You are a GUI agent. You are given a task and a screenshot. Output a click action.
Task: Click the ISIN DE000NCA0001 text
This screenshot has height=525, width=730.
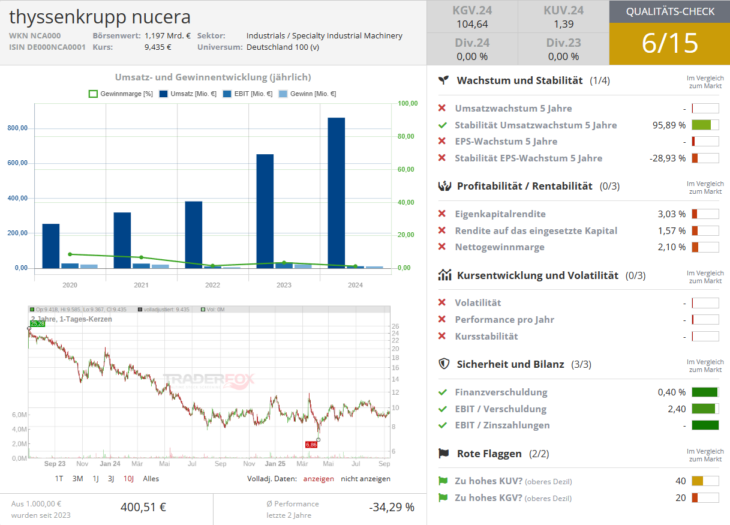point(47,47)
